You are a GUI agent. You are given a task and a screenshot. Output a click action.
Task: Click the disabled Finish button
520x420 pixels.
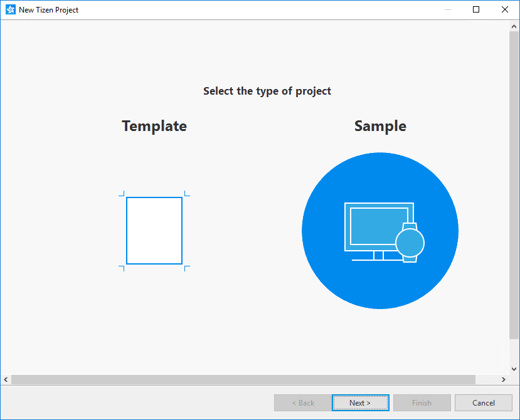tap(422, 402)
